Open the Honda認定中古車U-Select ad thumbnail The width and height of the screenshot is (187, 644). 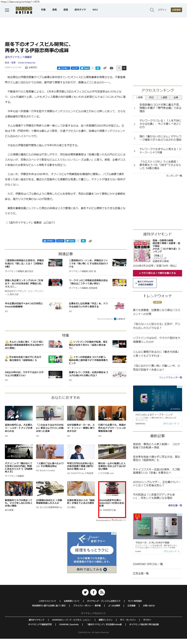112,489
